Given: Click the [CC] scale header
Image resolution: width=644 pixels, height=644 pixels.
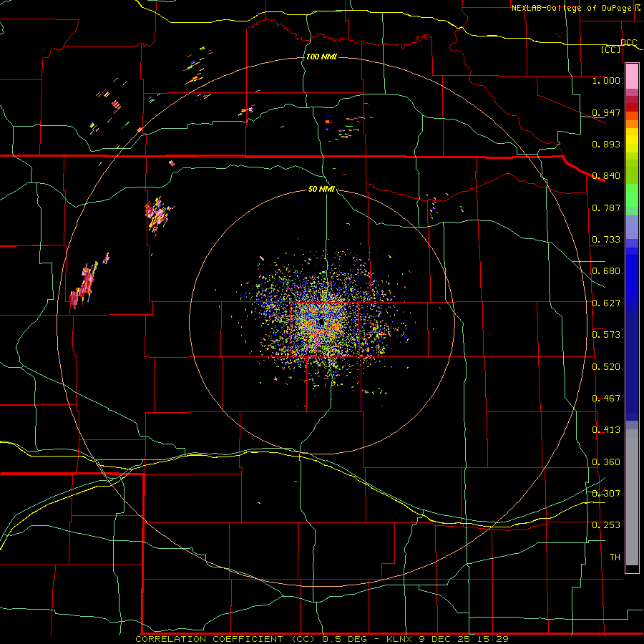Looking at the screenshot, I should point(611,49).
